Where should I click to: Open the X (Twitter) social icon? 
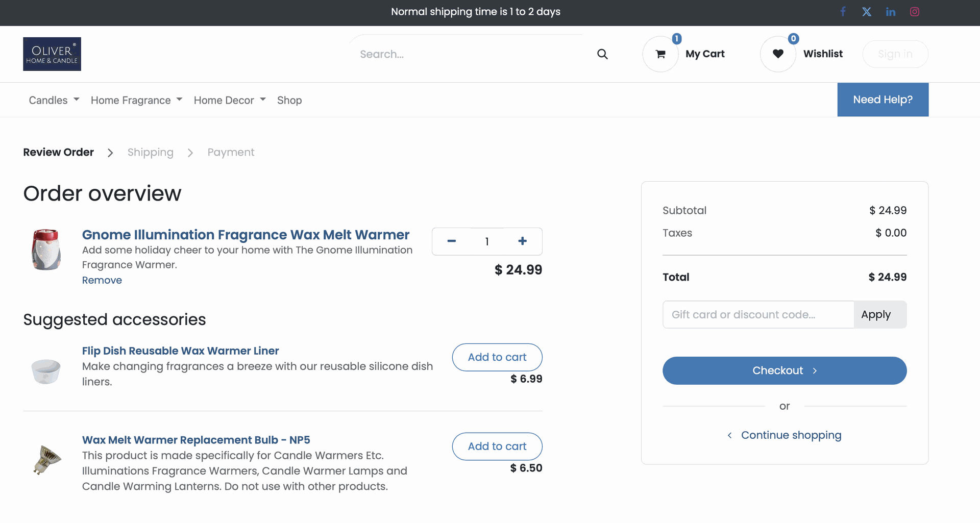[867, 12]
